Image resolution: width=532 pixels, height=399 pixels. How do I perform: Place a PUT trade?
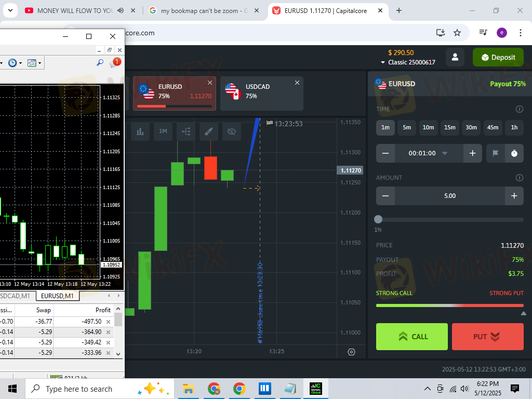coord(487,337)
